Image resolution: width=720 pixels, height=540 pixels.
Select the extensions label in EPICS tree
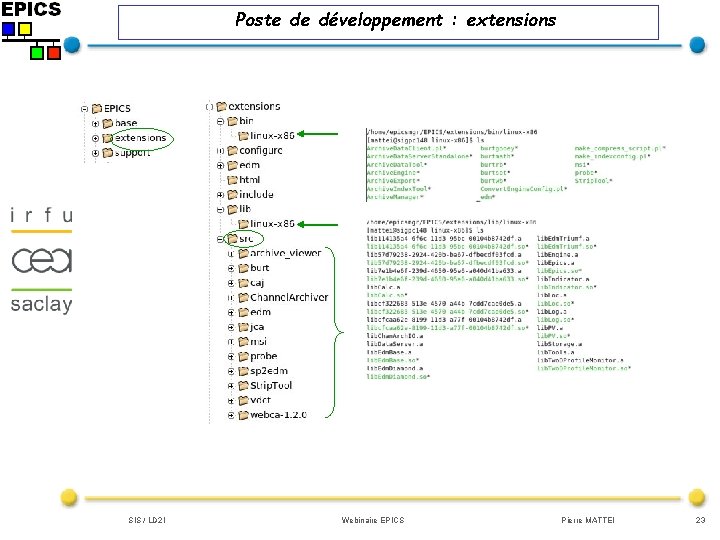tap(141, 138)
